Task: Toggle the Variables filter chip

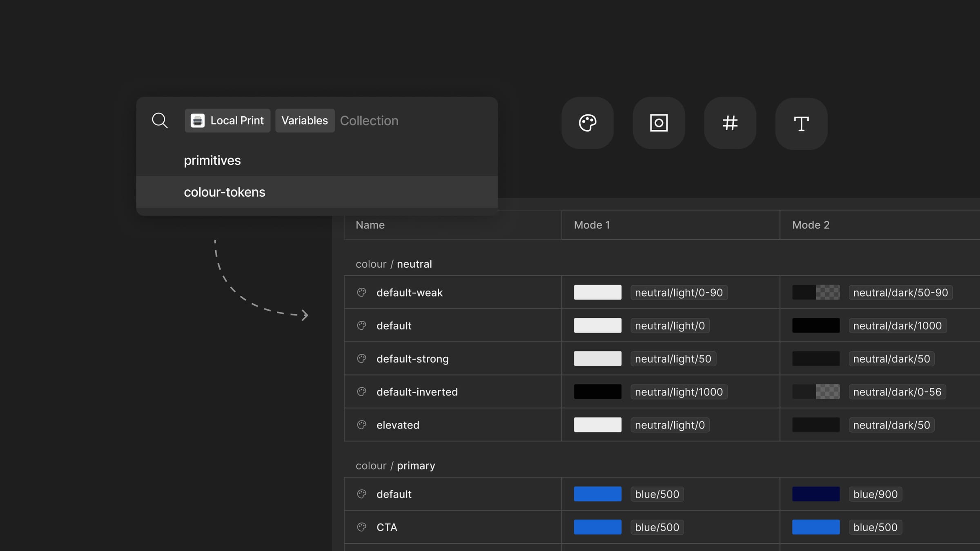Action: pyautogui.click(x=305, y=120)
